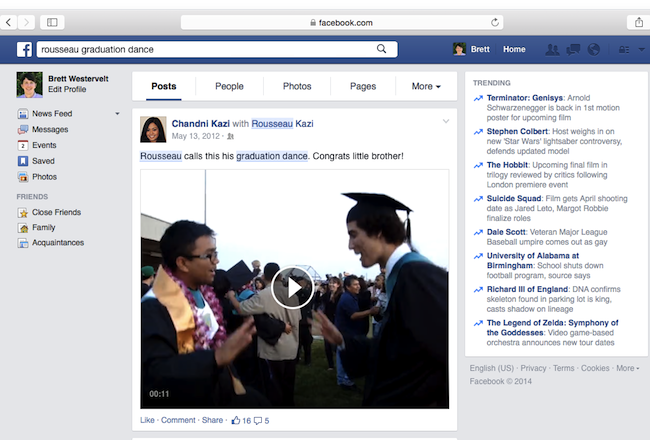Viewport: 650px width, 440px height.
Task: Open the May 13, 2012 post date
Action: 196,136
